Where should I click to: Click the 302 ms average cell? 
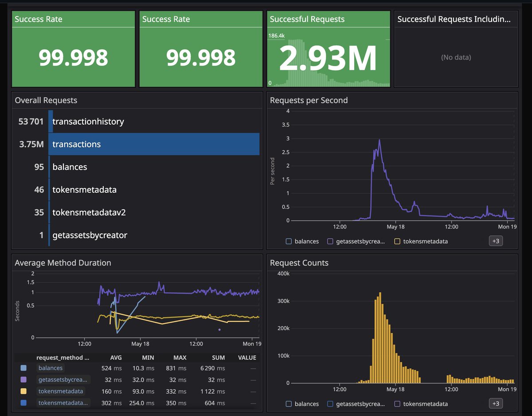pyautogui.click(x=112, y=403)
